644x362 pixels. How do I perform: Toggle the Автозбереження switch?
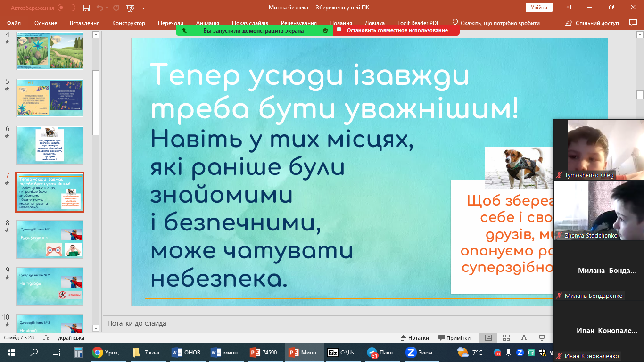pyautogui.click(x=66, y=8)
